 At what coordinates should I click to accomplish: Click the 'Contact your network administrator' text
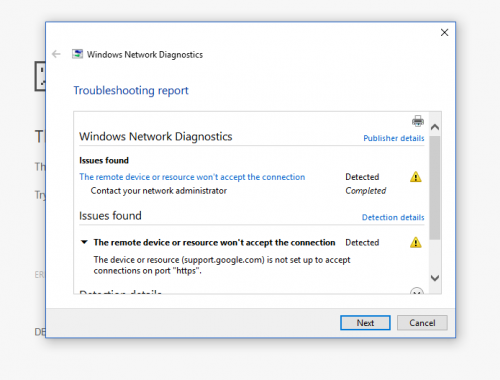[159, 191]
